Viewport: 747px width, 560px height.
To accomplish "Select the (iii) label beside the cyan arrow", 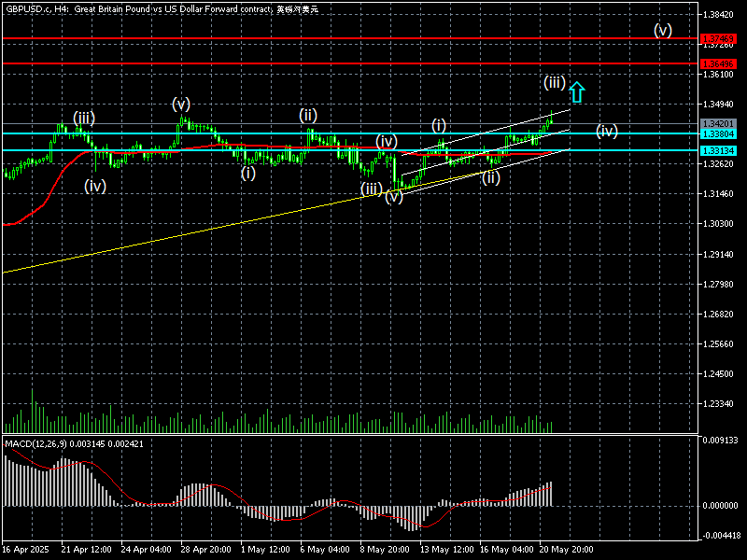I will tap(554, 83).
